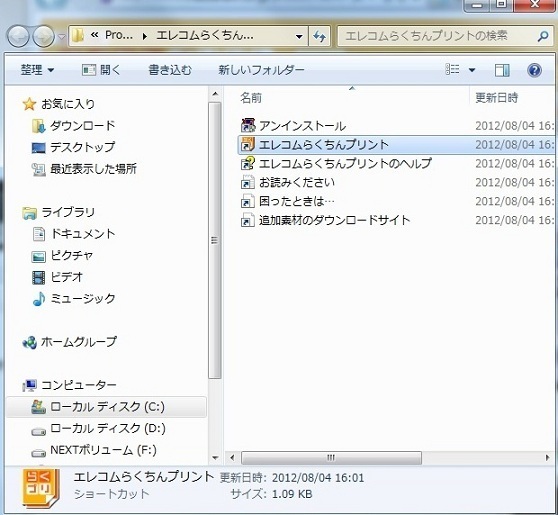
Task: Select the お読みください shortcut
Action: point(296,182)
